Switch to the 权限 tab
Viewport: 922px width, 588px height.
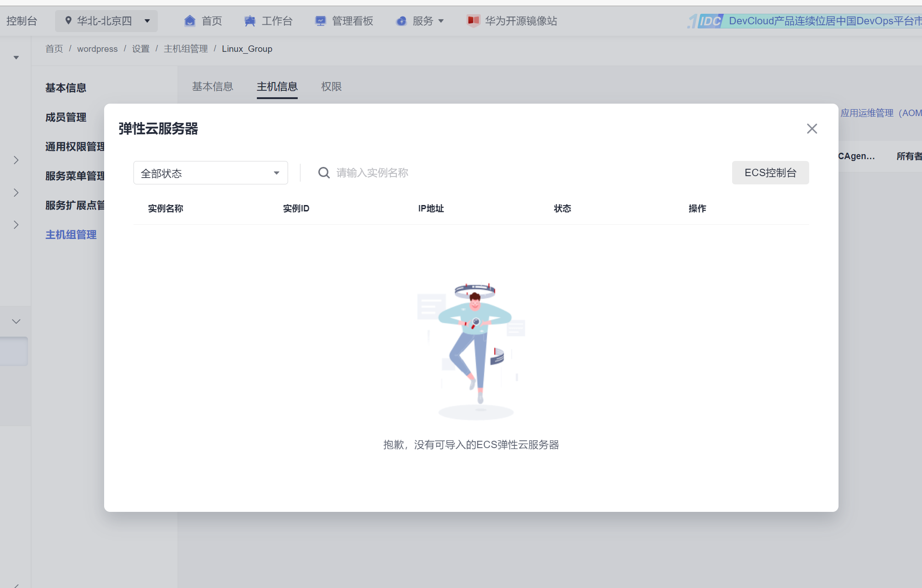pos(331,87)
